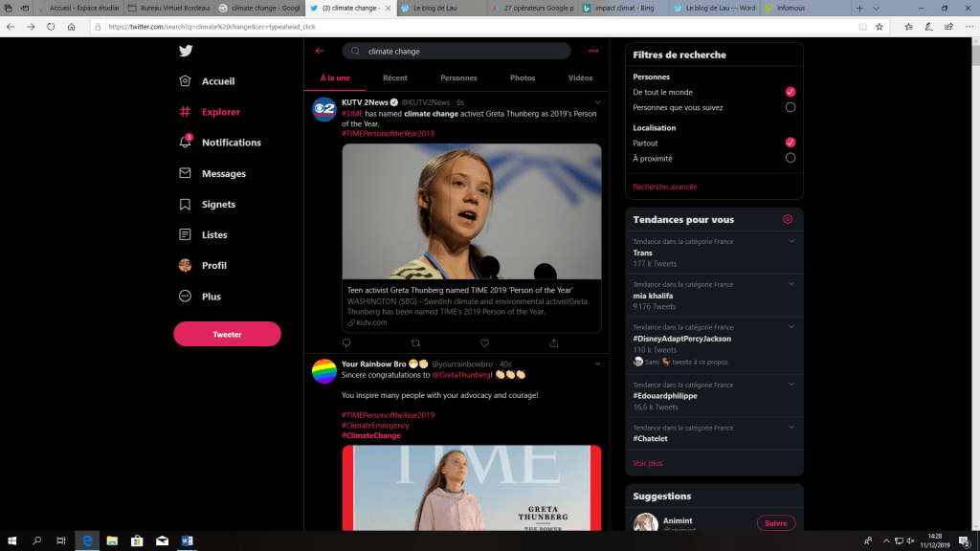
Task: Open the 'Recherche avancée' link
Action: [x=664, y=187]
